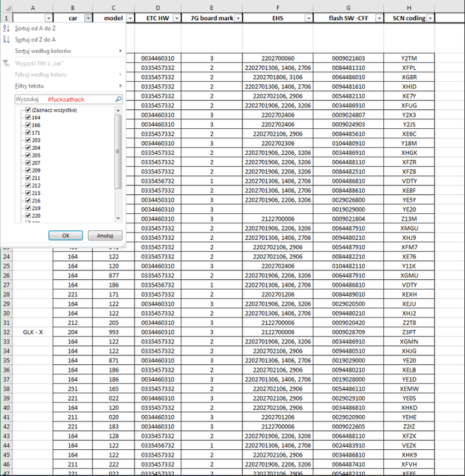
Task: Click the filter list scroll-down arrow
Action: point(119,218)
